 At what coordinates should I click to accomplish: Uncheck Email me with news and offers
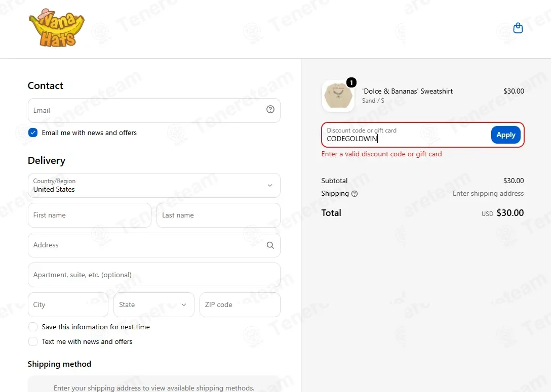coord(33,133)
